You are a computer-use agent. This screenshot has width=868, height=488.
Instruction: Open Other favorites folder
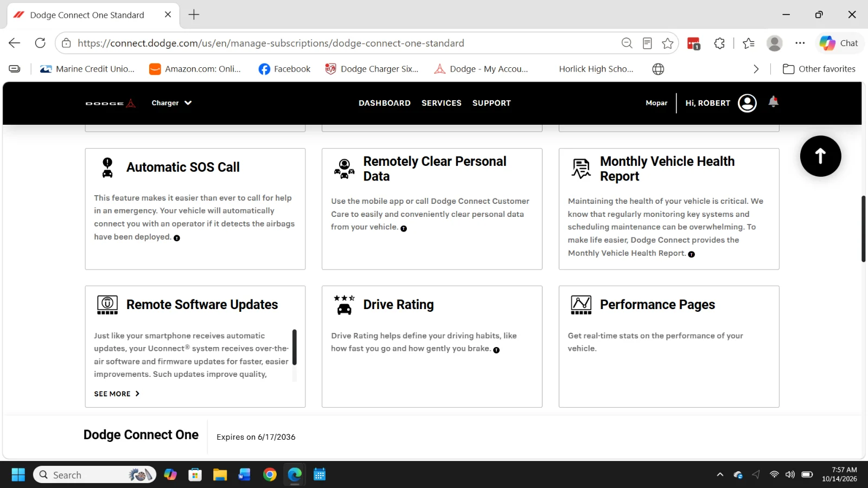(819, 69)
